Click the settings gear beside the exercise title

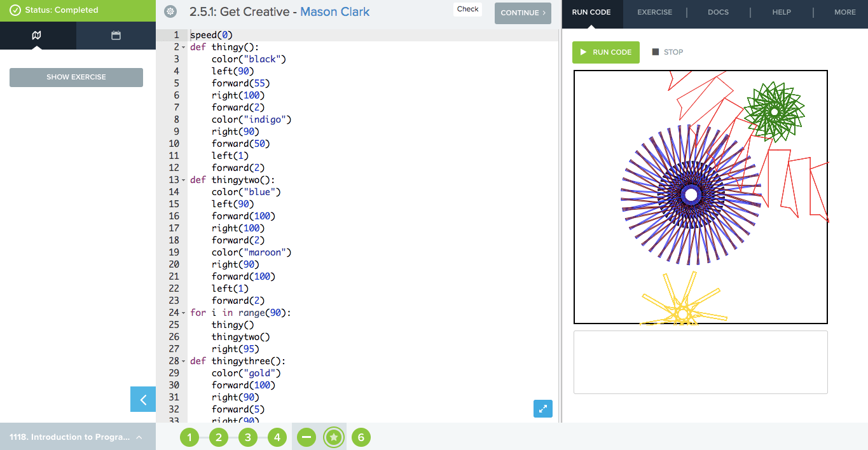click(x=169, y=11)
